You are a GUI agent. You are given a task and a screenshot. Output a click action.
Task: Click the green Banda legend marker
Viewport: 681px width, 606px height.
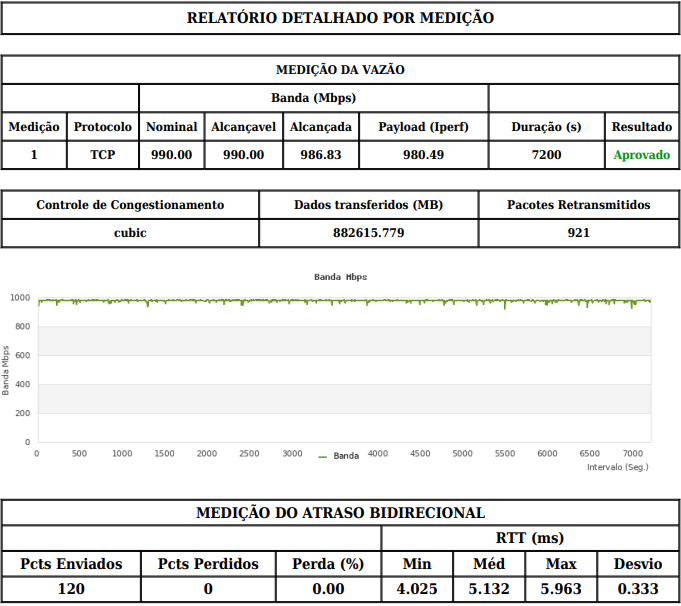click(323, 456)
